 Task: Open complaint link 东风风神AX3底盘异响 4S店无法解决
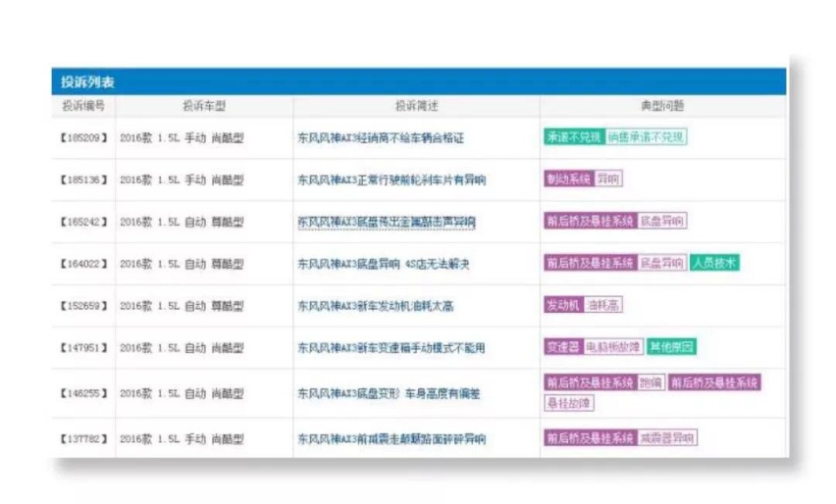(x=384, y=264)
